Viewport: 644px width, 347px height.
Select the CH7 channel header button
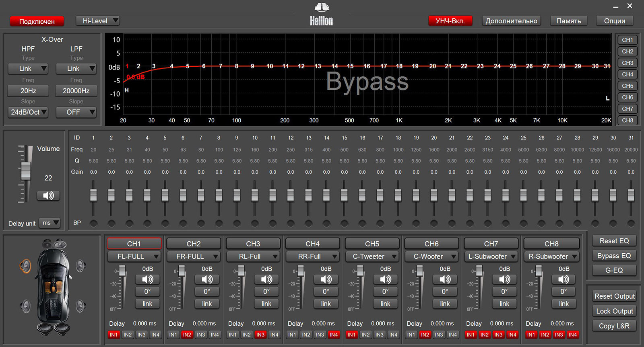tap(491, 244)
